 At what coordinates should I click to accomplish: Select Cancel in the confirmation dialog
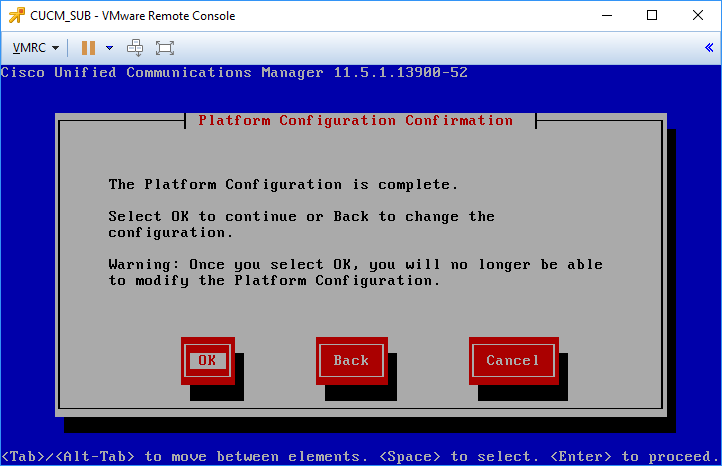(513, 361)
